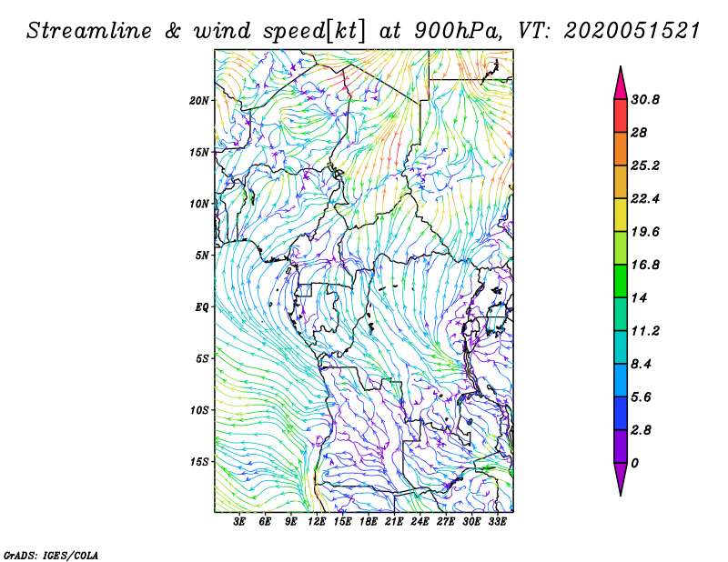This screenshot has height=562, width=728.
Task: Click the colorbar label 11.2
Action: 645,331
